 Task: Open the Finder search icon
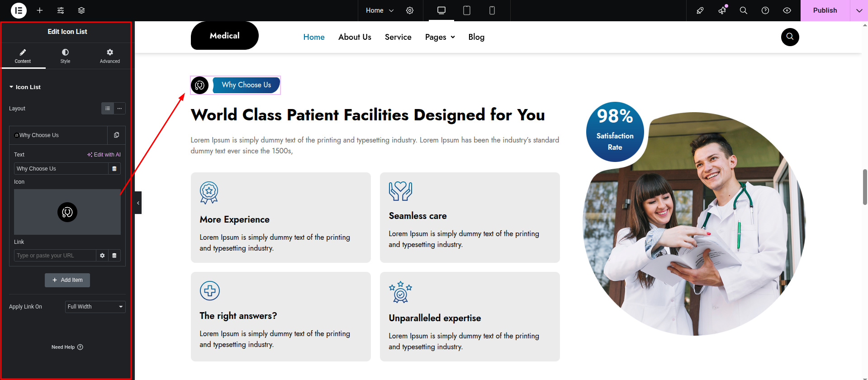coord(743,10)
